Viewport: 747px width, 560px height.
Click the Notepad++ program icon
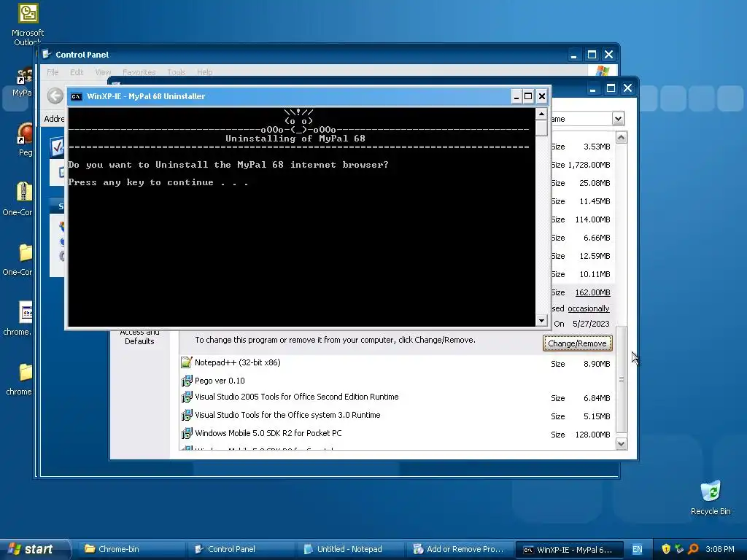pos(186,363)
